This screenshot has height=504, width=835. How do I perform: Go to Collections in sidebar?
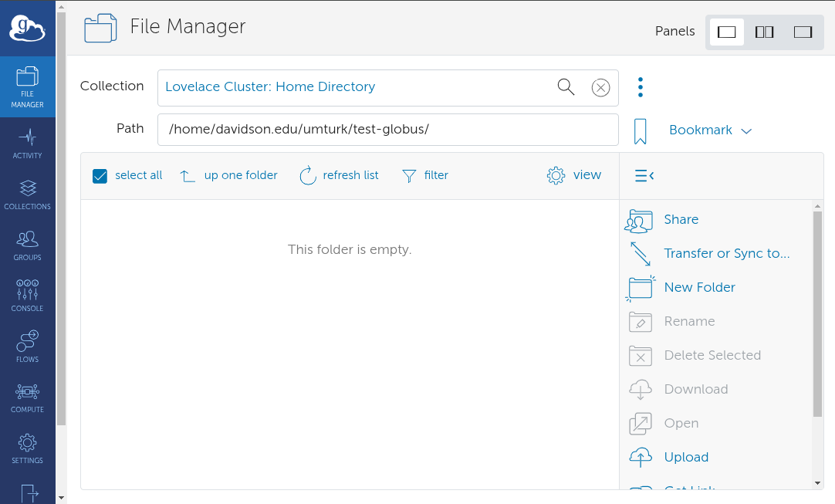pyautogui.click(x=27, y=195)
